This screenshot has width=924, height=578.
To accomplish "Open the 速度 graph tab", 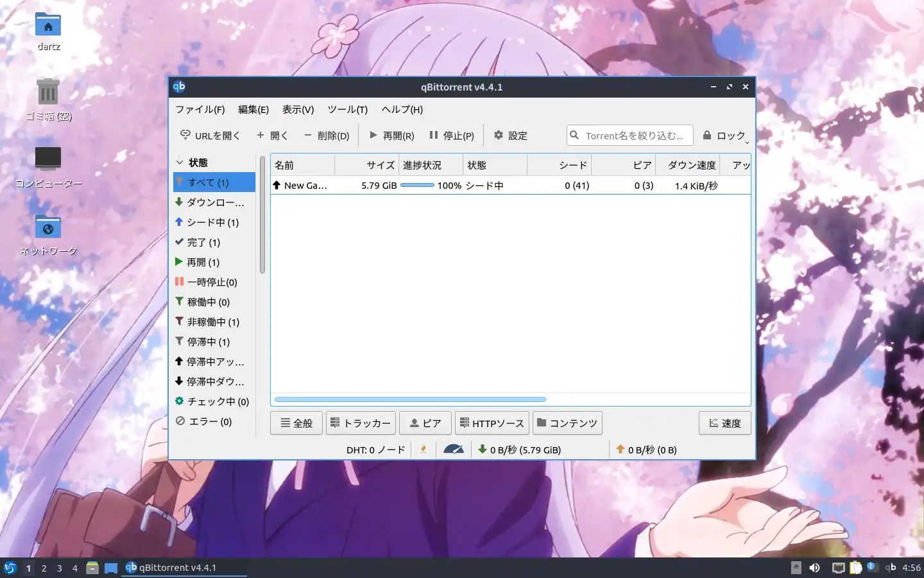I will [725, 423].
